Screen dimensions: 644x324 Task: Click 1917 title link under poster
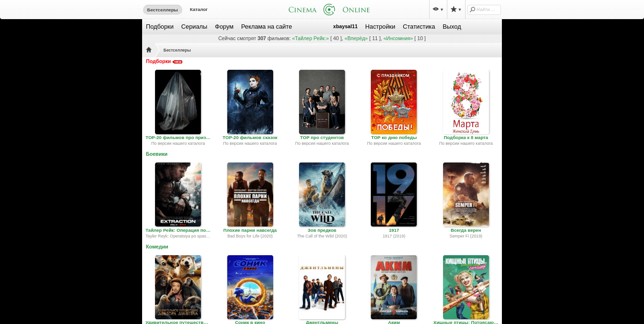pyautogui.click(x=394, y=230)
